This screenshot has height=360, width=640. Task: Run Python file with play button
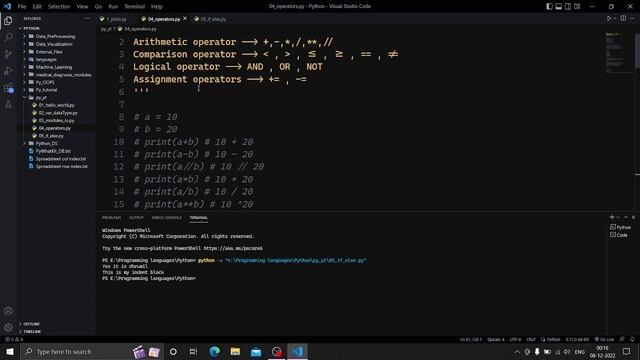point(609,18)
